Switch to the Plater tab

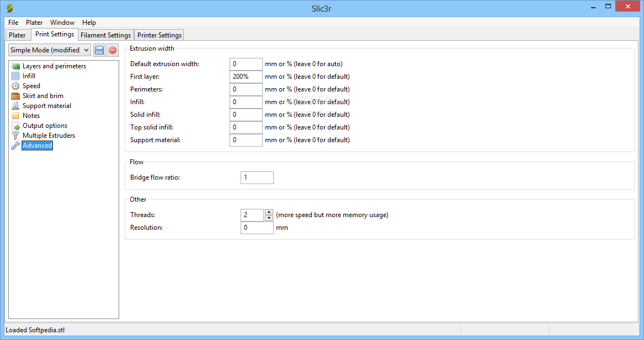[17, 35]
